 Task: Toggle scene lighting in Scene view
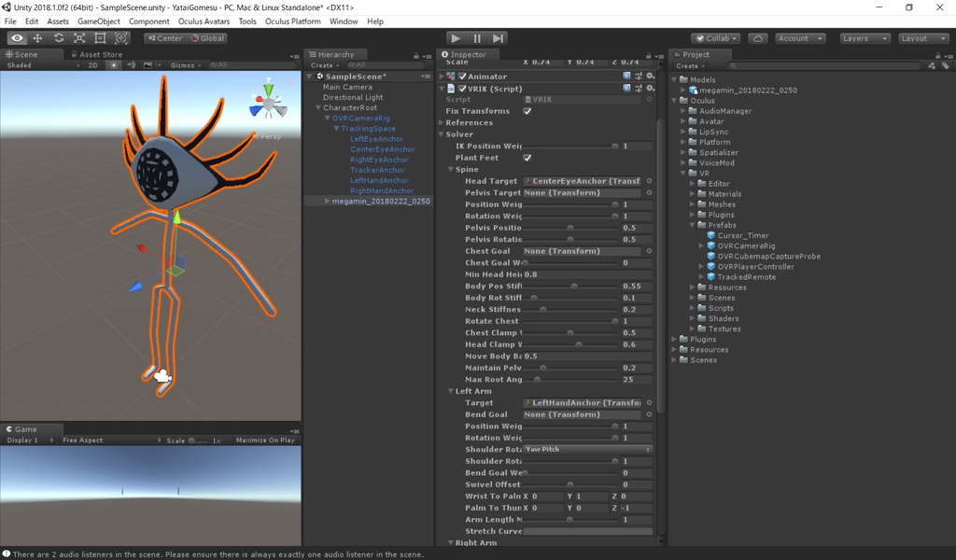click(x=114, y=65)
